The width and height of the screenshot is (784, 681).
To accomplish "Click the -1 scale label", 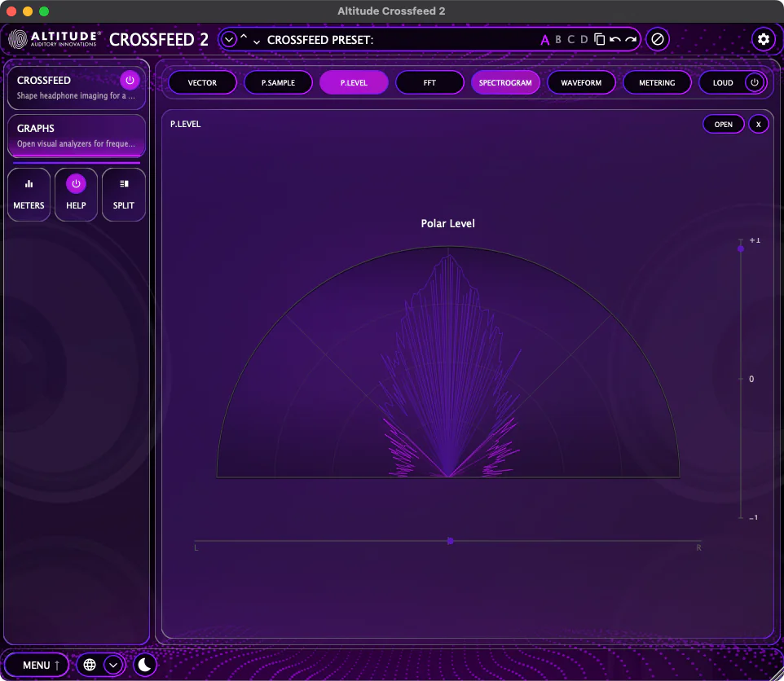I will (x=754, y=517).
